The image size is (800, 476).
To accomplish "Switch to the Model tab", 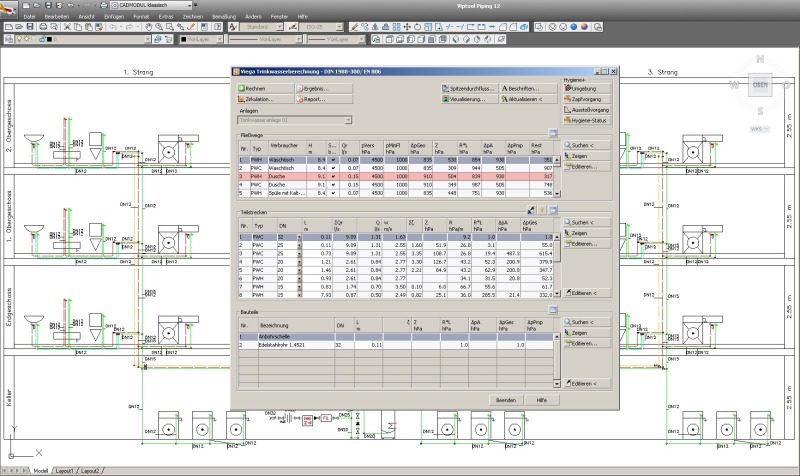I will (x=40, y=470).
